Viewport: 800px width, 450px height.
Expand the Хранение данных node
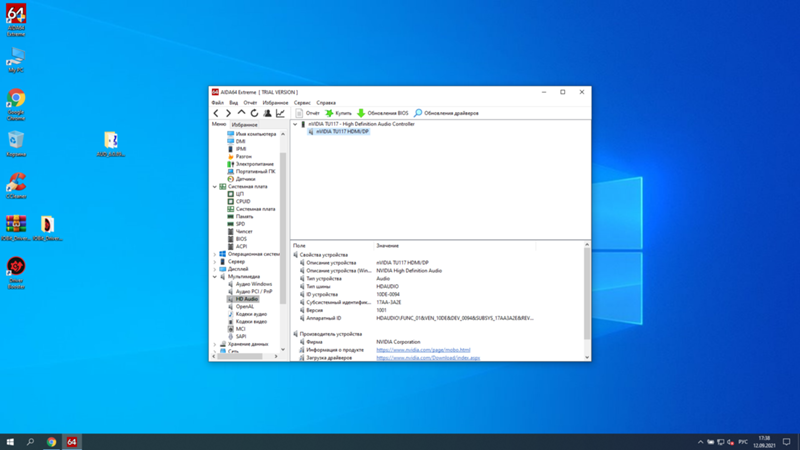tap(215, 344)
